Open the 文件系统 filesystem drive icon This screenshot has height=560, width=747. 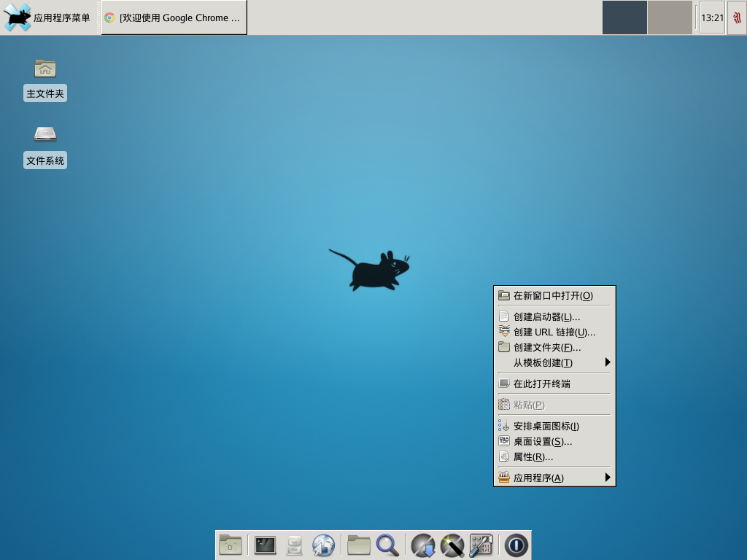(x=45, y=147)
